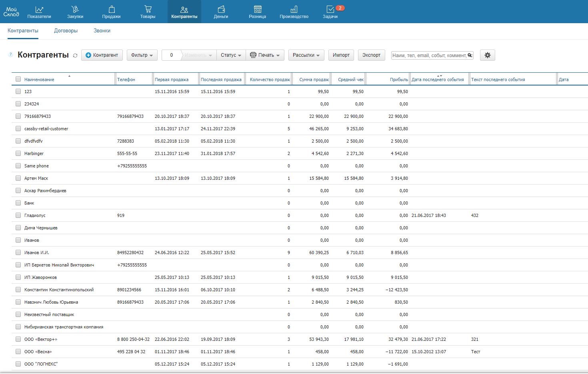Check the select-all checkbox in header
The height and width of the screenshot is (374, 588).
(18, 79)
